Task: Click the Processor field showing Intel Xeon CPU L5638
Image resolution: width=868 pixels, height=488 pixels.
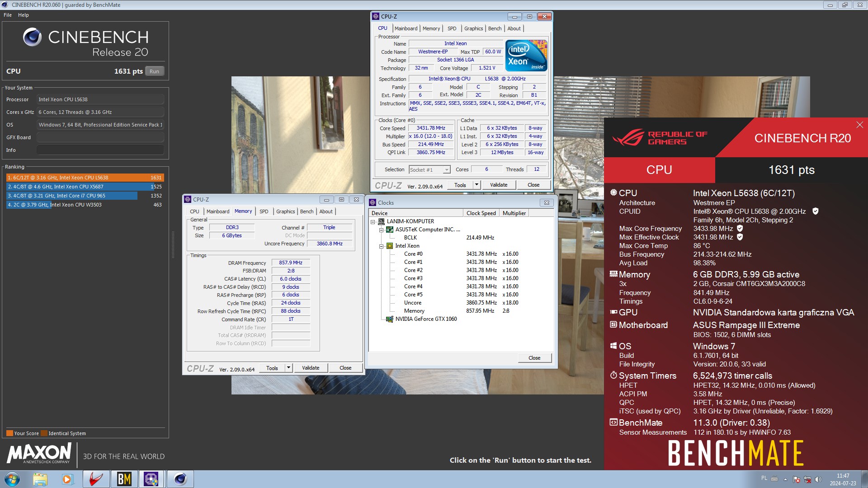Action: (100, 99)
